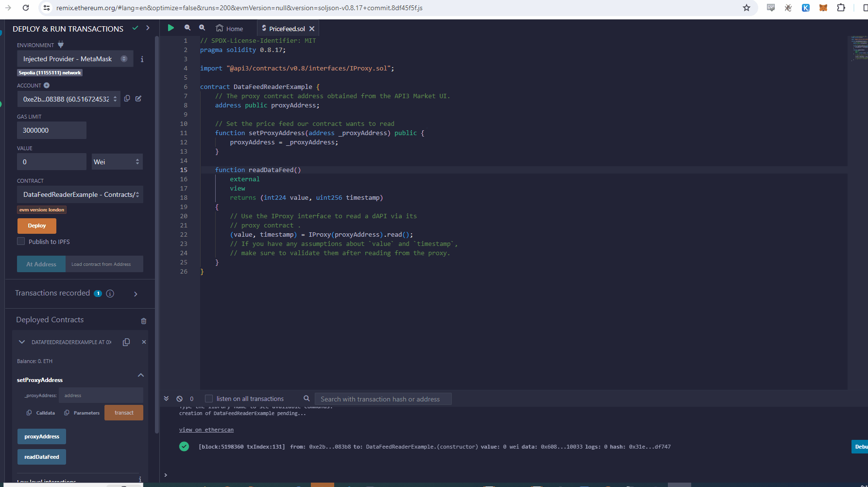868x487 pixels.
Task: Bookmark this page with the star icon
Action: pyautogui.click(x=747, y=8)
